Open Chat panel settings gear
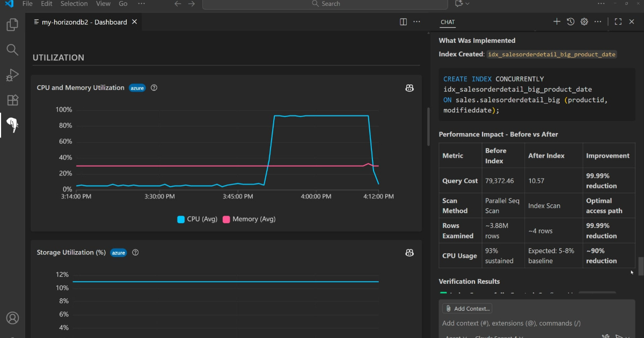Screen dimensions: 644x338 pyautogui.click(x=584, y=22)
